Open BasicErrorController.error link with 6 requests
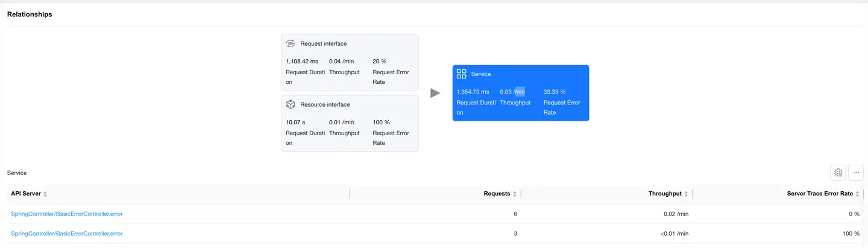The height and width of the screenshot is (248, 868). click(x=67, y=214)
